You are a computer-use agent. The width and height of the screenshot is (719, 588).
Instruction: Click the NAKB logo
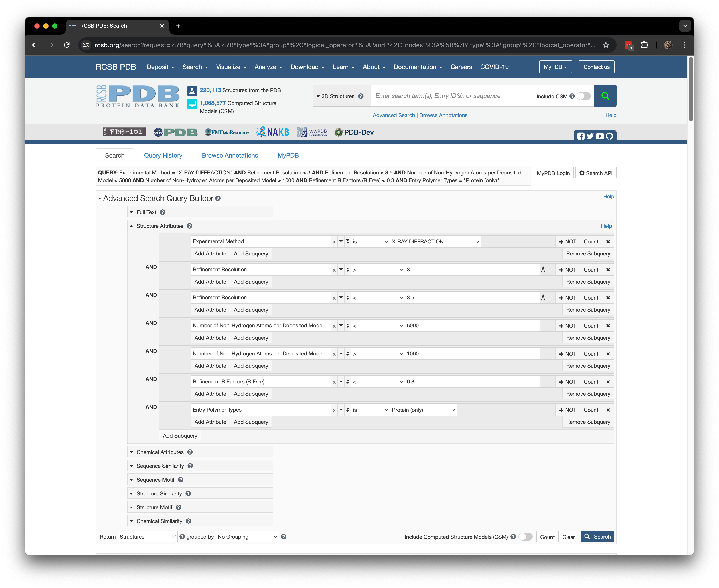[x=272, y=132]
